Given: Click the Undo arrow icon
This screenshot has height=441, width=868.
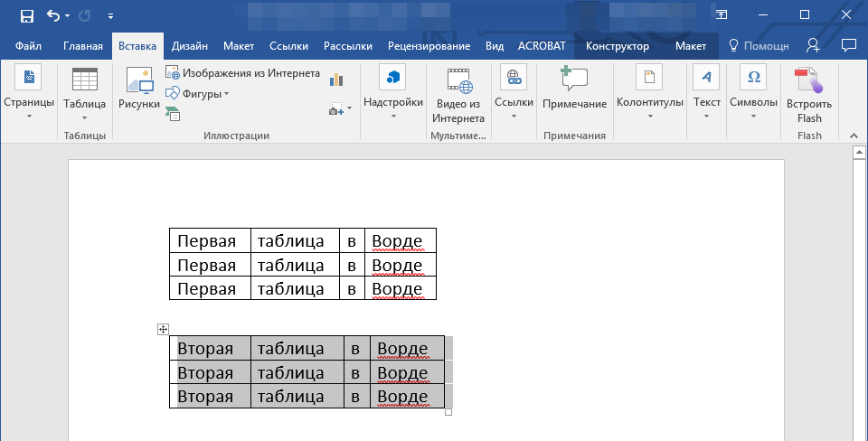Looking at the screenshot, I should (x=53, y=15).
